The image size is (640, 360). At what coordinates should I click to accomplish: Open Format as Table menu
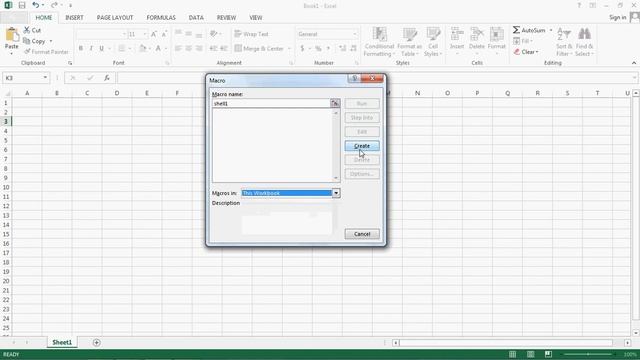[x=409, y=42]
